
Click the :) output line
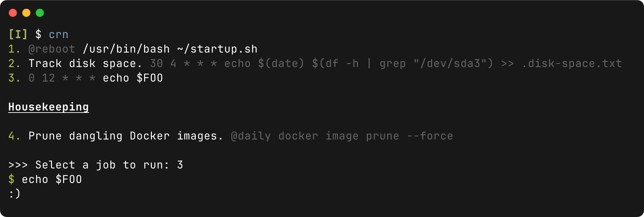15,194
